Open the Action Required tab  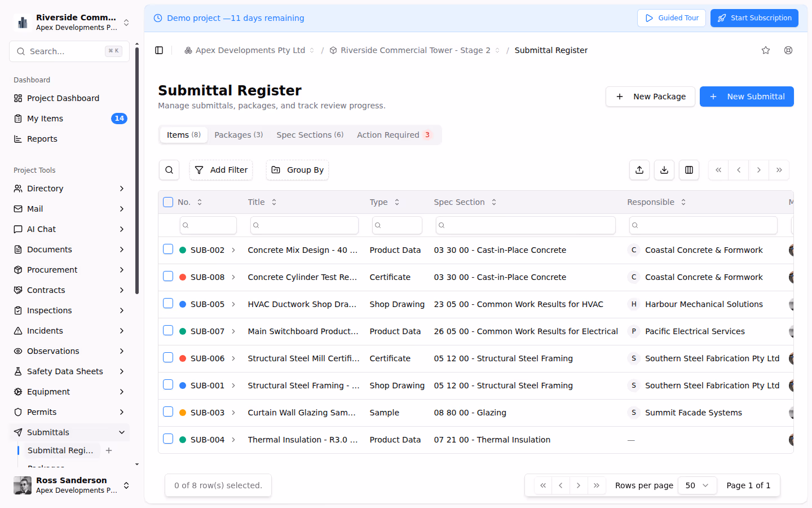(x=394, y=135)
